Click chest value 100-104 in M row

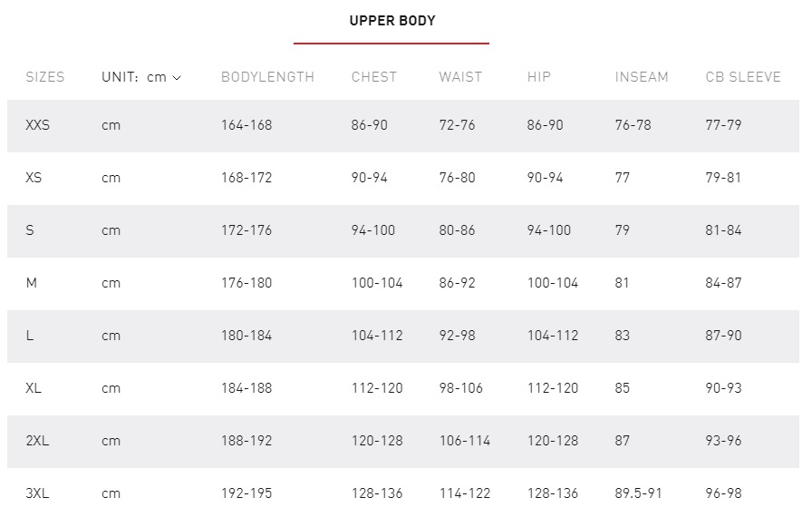(x=377, y=283)
